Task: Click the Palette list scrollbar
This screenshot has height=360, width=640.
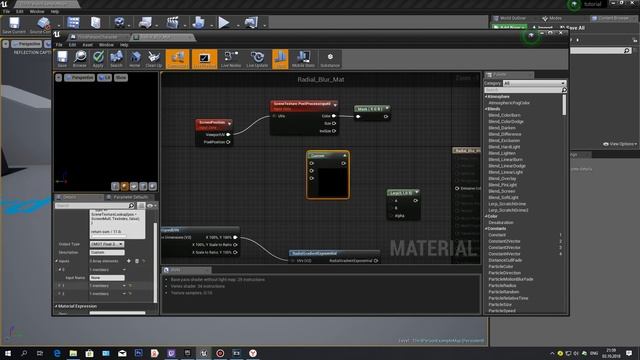Action: click(x=564, y=105)
